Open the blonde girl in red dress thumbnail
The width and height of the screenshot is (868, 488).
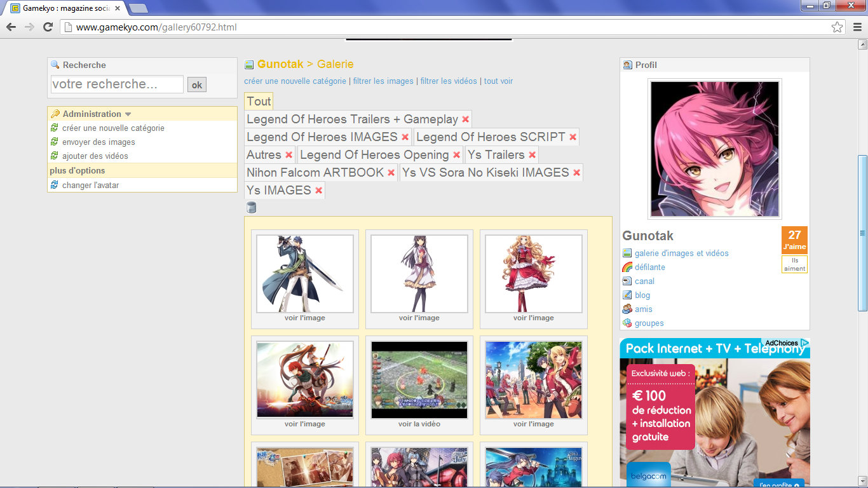534,274
